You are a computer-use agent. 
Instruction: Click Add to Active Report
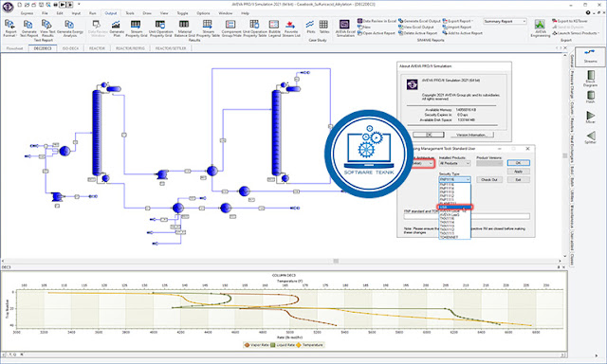[x=463, y=33]
